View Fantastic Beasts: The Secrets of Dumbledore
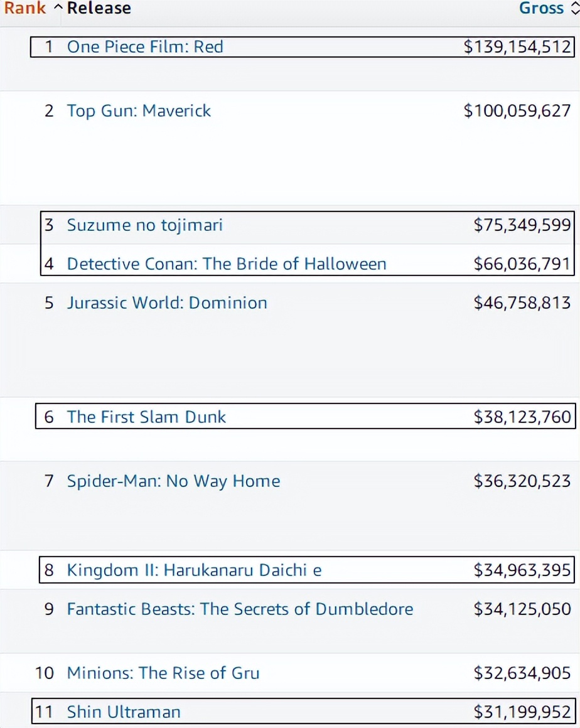580x728 pixels. click(240, 609)
